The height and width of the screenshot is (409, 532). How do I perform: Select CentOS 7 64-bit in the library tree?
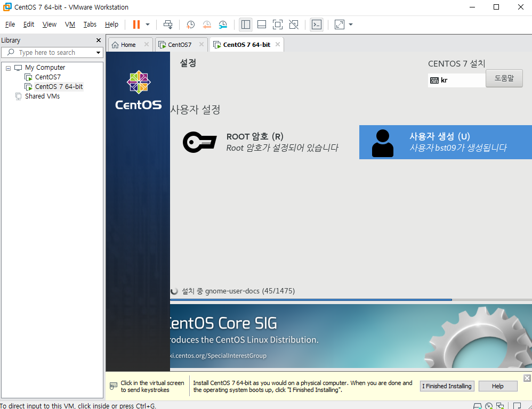(59, 86)
